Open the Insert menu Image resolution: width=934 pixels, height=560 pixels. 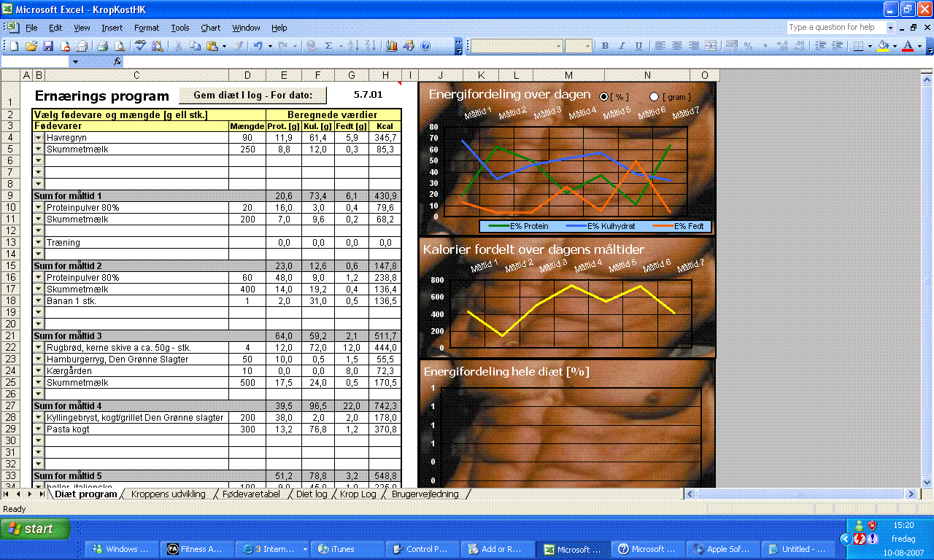112,28
